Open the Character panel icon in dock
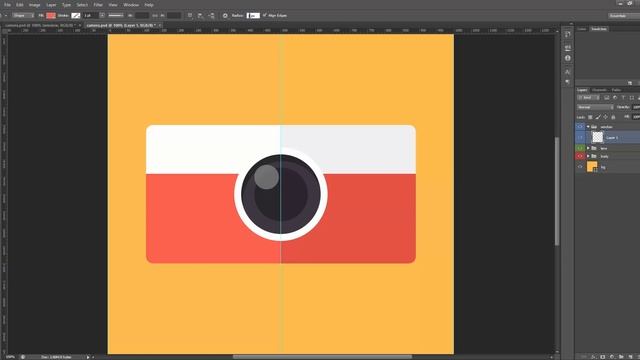The height and width of the screenshot is (360, 640). click(568, 72)
